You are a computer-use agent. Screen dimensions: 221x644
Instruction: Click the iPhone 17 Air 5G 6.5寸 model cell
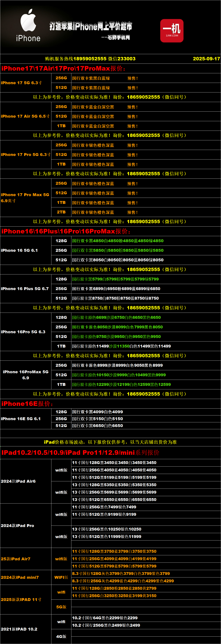(25, 116)
